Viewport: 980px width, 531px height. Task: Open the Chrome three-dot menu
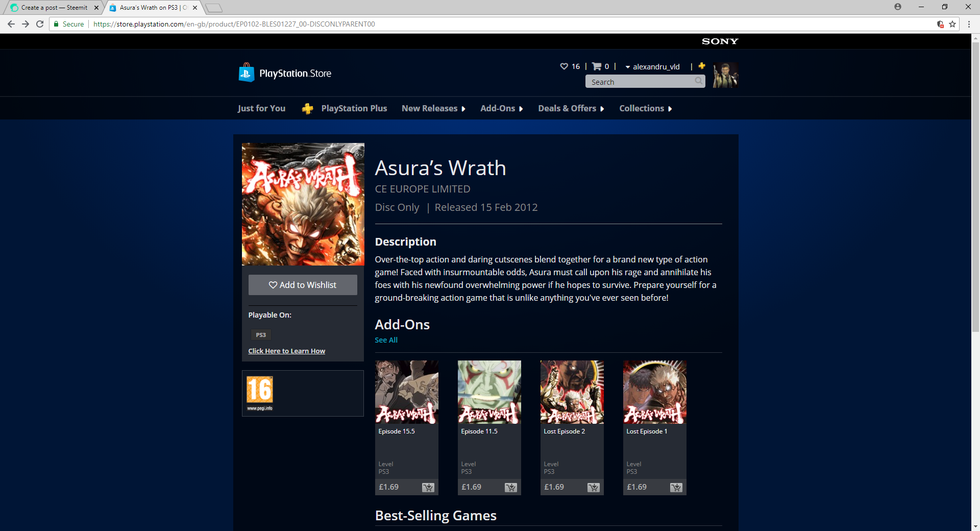click(969, 24)
